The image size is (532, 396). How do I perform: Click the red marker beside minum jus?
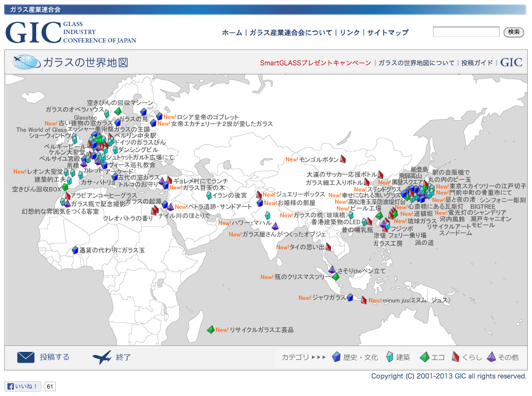coord(364,300)
